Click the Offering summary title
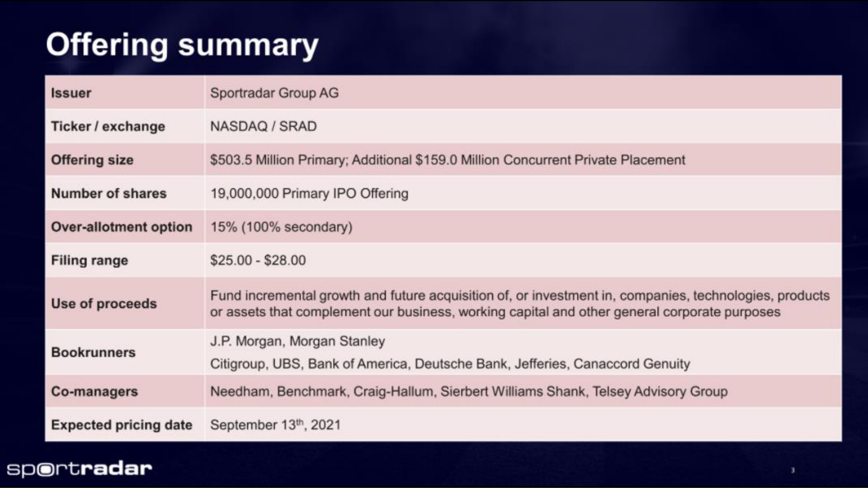 pyautogui.click(x=182, y=46)
